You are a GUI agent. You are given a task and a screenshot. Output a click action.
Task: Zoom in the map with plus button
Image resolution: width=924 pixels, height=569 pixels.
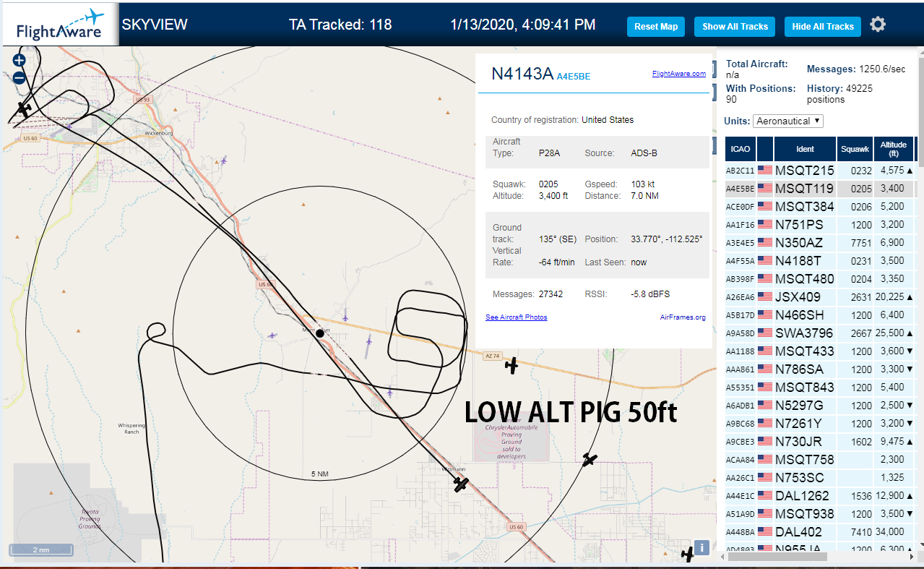click(x=20, y=61)
